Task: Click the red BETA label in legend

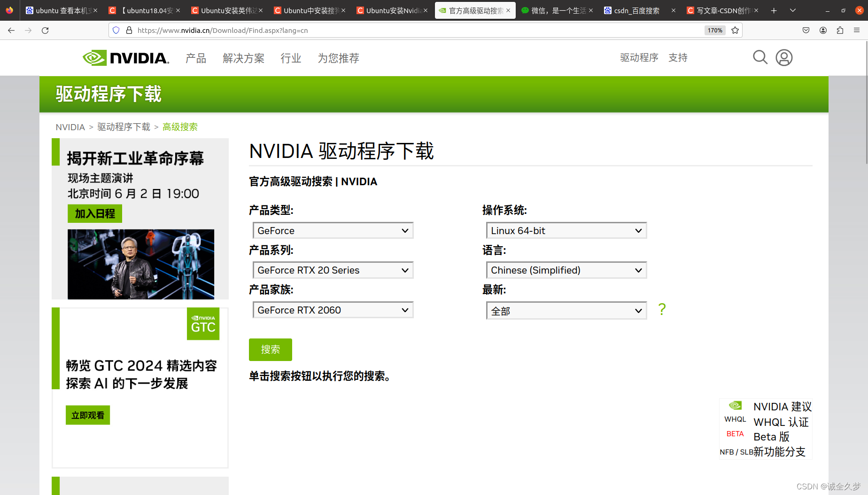Action: [x=735, y=434]
